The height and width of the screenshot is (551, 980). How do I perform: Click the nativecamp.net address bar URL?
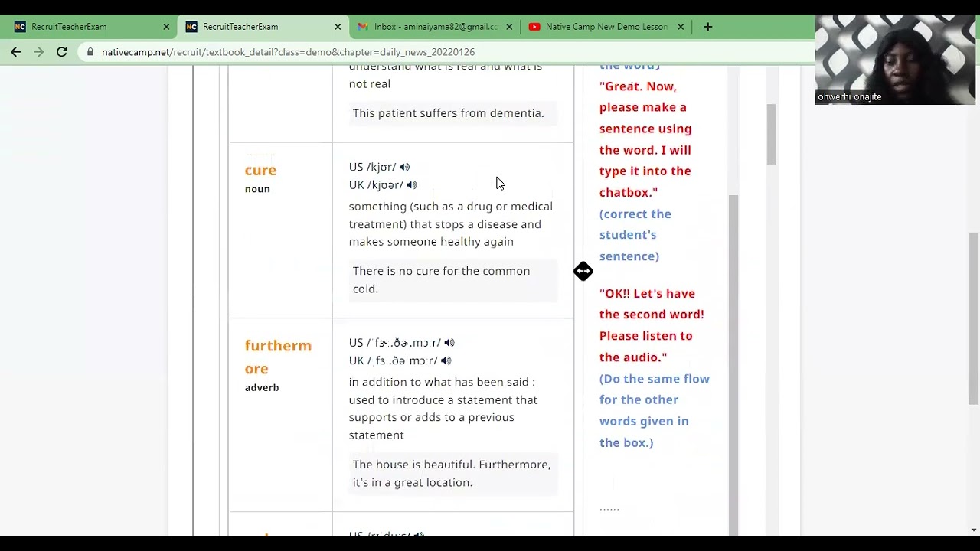288,52
